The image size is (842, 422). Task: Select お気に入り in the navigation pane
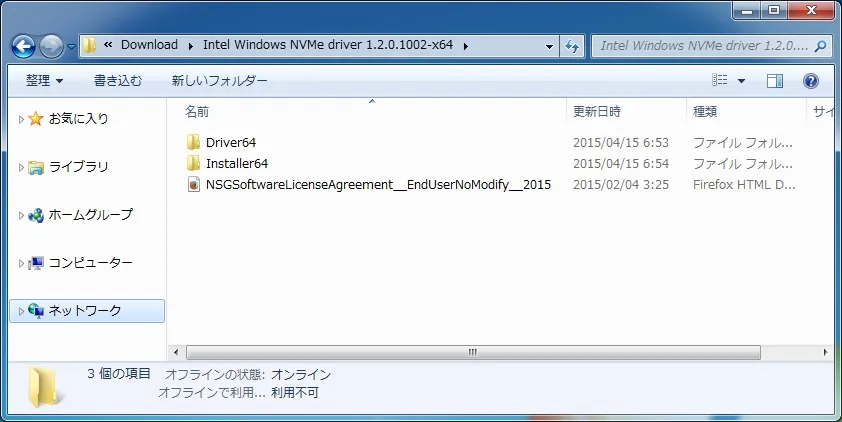78,118
